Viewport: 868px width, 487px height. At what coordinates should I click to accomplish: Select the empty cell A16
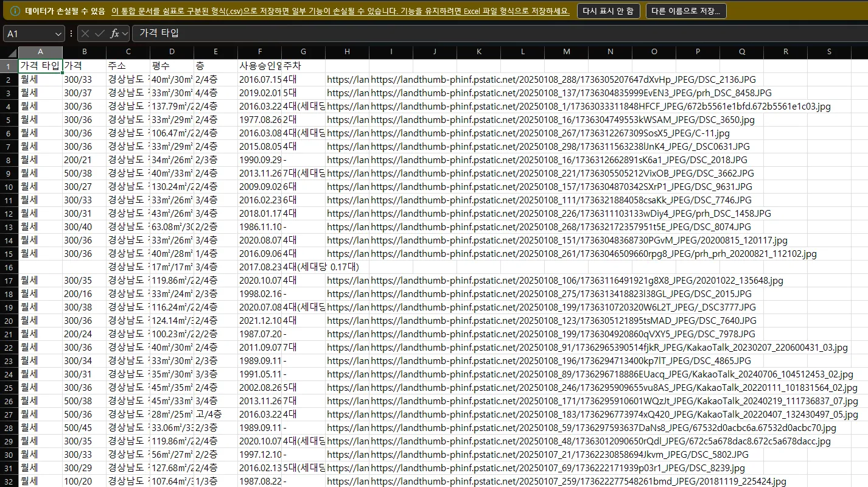point(40,267)
